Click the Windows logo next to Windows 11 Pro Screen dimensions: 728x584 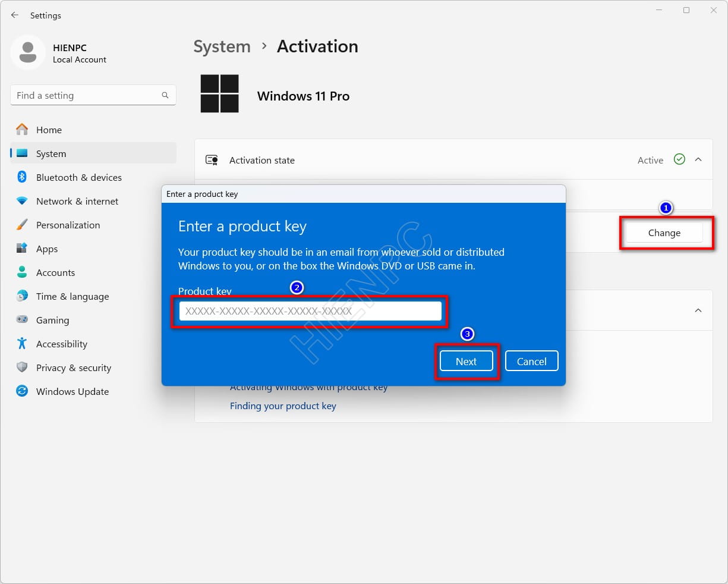click(x=219, y=93)
